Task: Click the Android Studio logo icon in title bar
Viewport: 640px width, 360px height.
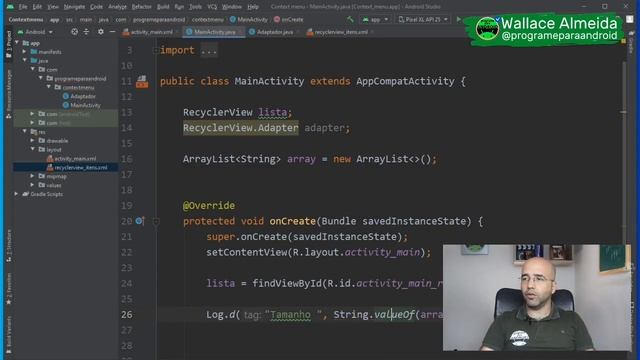Action: (10, 7)
